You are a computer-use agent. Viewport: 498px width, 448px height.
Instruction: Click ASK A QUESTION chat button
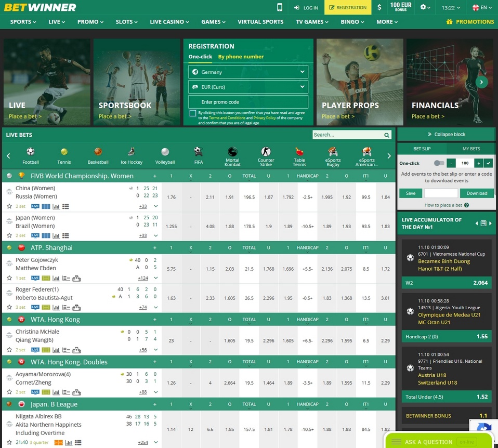coord(438,442)
